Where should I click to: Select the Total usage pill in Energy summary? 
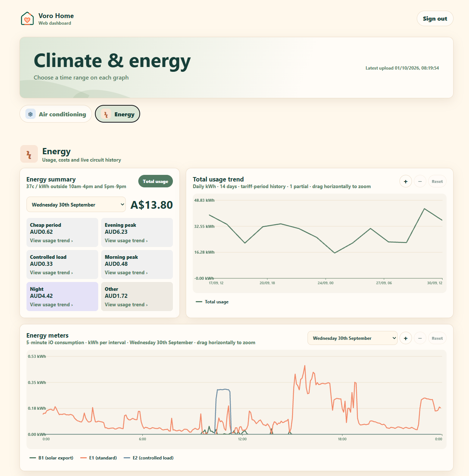click(156, 181)
